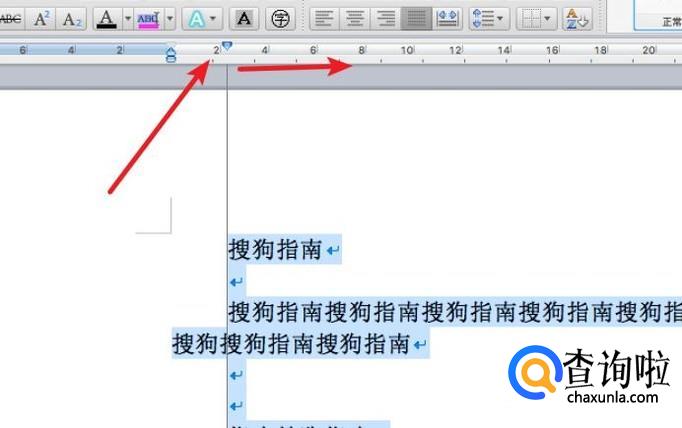The image size is (682, 428).
Task: Apply black font color
Action: 107,19
